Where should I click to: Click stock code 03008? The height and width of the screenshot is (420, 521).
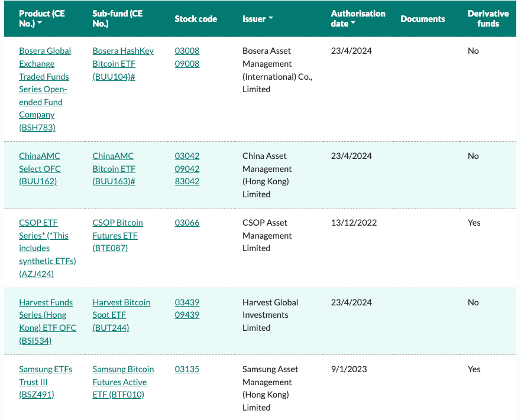pyautogui.click(x=187, y=51)
